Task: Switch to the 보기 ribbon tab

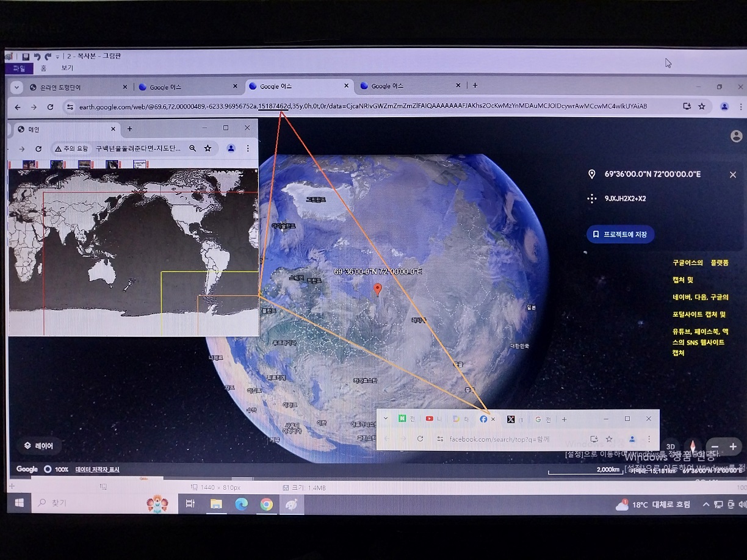Action: 67,68
